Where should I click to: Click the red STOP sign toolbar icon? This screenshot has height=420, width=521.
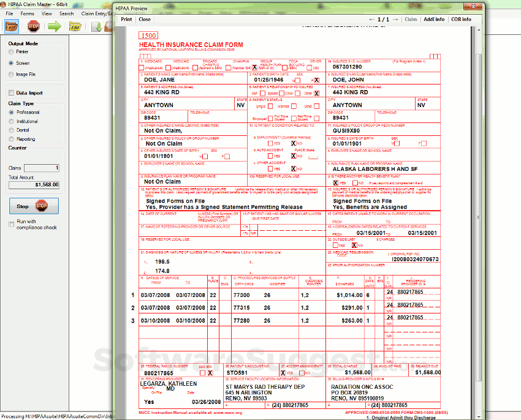[33, 26]
